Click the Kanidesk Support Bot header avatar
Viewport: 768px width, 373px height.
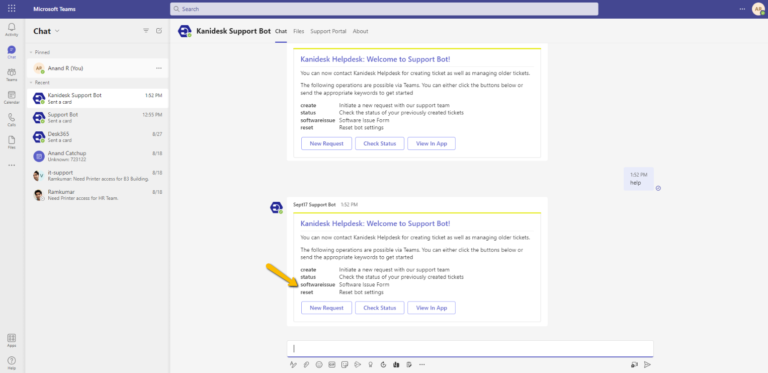click(x=185, y=31)
